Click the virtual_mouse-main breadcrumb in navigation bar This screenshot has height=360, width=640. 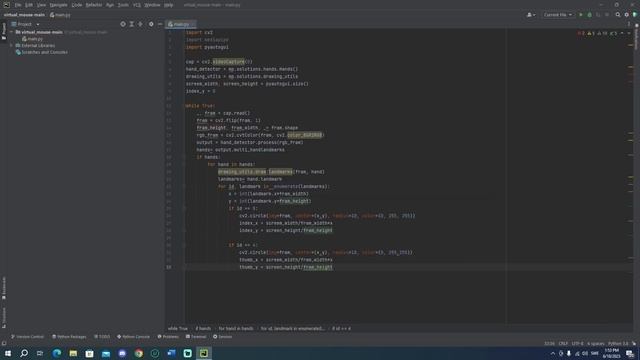[24, 15]
